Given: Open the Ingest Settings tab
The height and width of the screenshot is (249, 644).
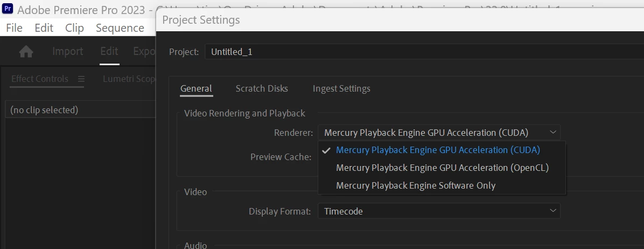Looking at the screenshot, I should 341,88.
